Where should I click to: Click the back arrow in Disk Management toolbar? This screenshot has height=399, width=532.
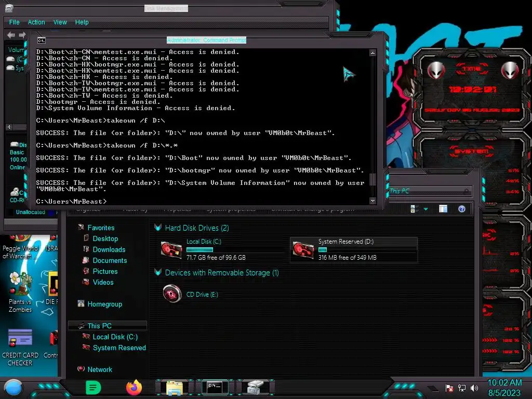pyautogui.click(x=11, y=35)
